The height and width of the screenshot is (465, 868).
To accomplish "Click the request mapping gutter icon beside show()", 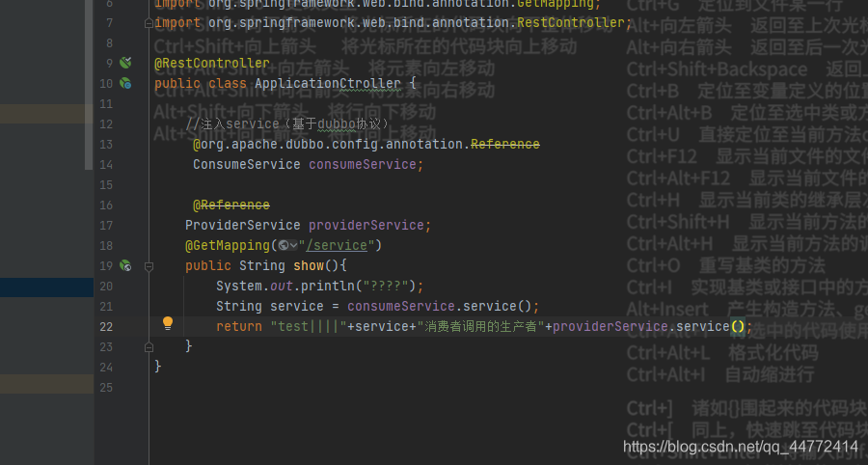I will click(125, 265).
